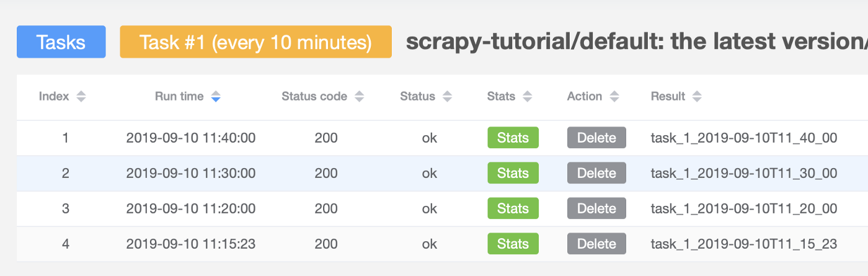
Task: Show Stats for the 11:20:00 run
Action: [513, 208]
